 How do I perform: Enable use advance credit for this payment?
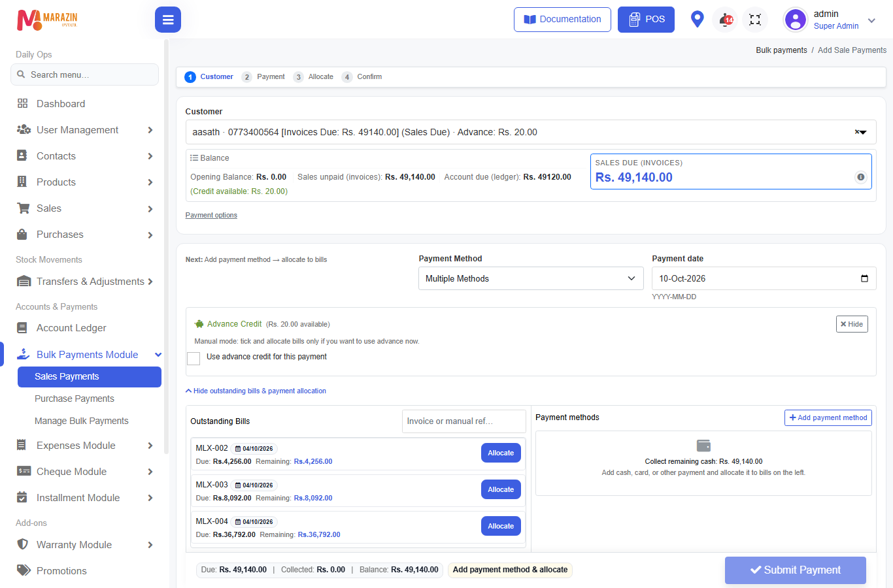[194, 358]
